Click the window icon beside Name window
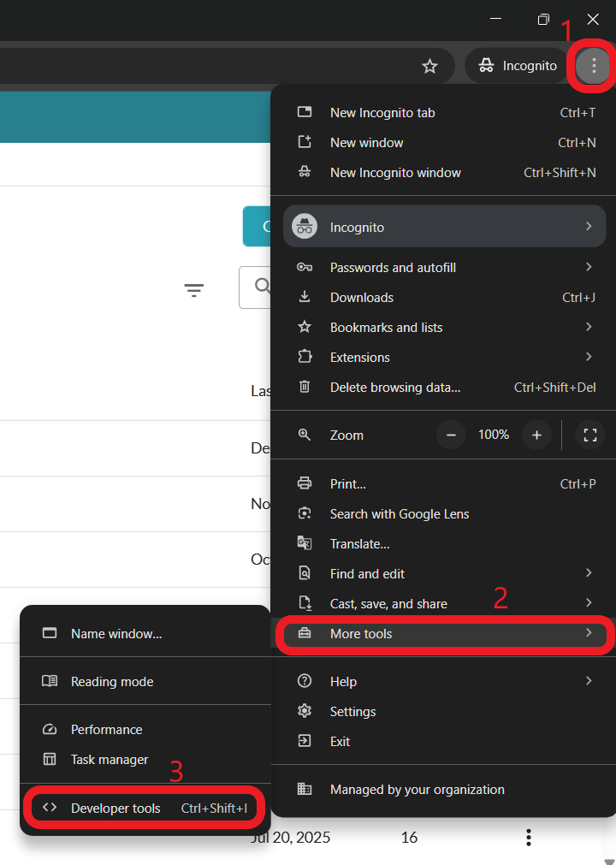Viewport: 616px width, 865px height. click(x=50, y=633)
